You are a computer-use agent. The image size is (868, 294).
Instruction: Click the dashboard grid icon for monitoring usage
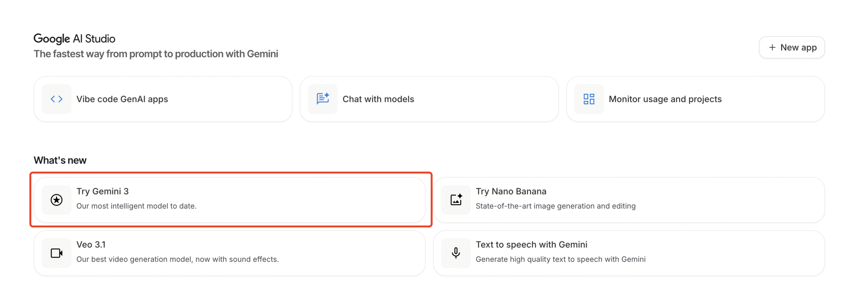[x=589, y=99]
